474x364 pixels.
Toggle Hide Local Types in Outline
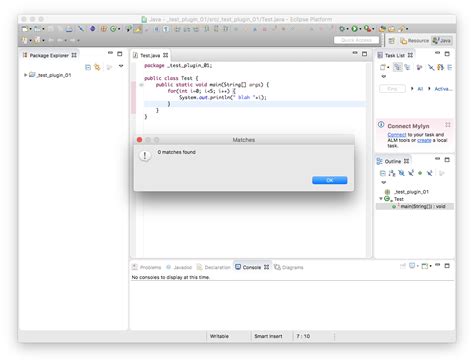(x=430, y=173)
